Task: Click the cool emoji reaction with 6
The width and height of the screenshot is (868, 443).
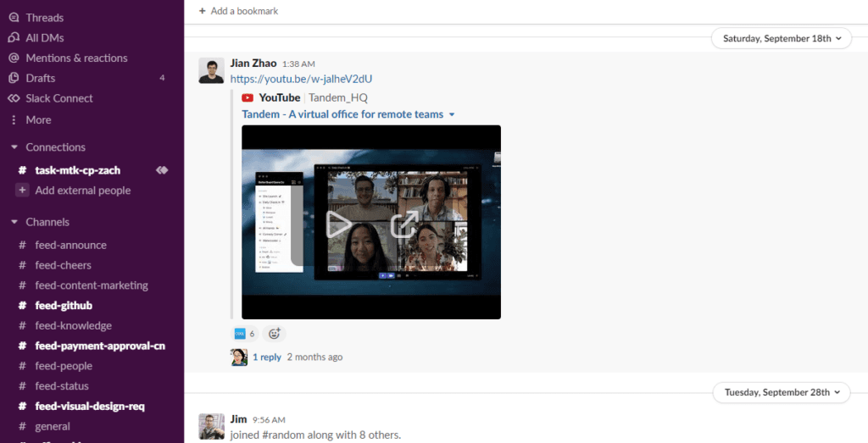Action: pos(245,334)
